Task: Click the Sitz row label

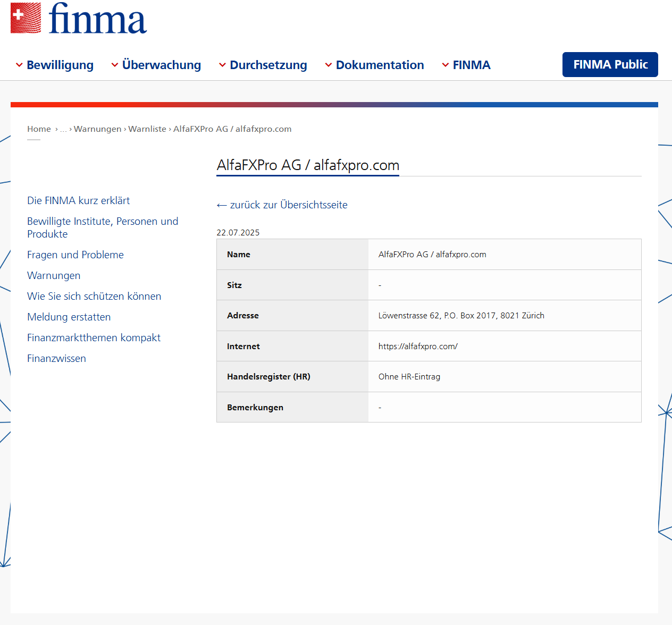Action: (234, 285)
